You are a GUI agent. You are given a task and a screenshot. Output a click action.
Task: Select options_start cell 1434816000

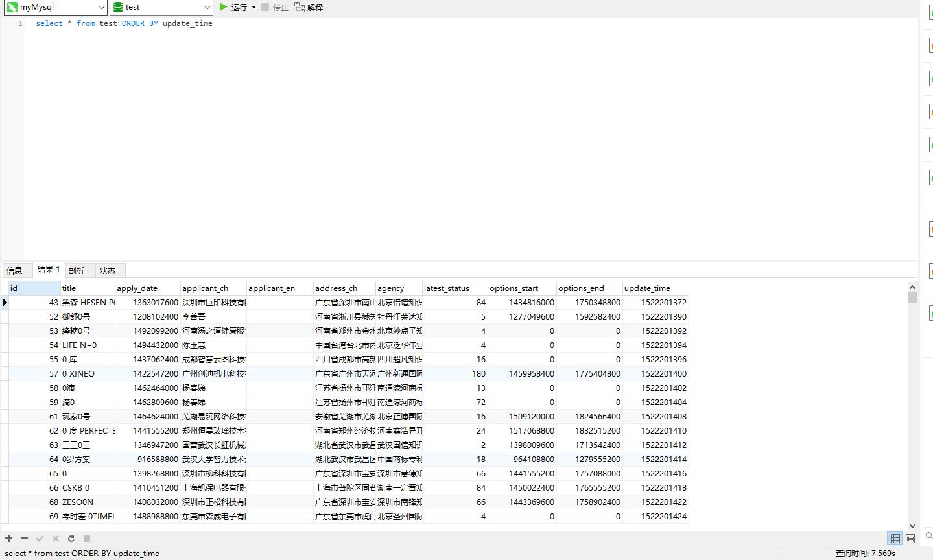(x=522, y=303)
